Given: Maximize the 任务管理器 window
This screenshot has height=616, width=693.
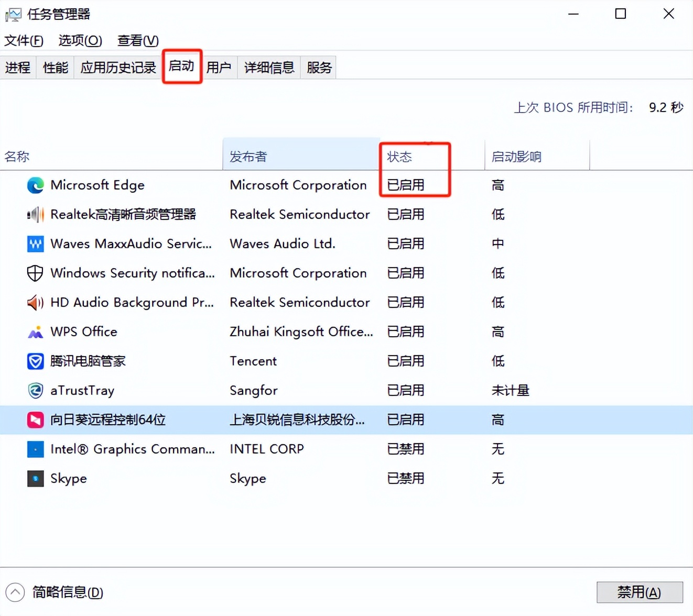Looking at the screenshot, I should coord(621,14).
